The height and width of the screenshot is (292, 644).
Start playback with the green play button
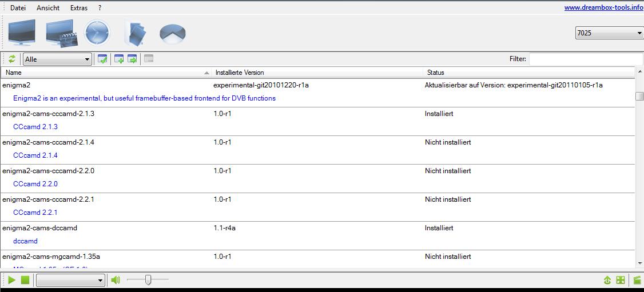[x=12, y=280]
